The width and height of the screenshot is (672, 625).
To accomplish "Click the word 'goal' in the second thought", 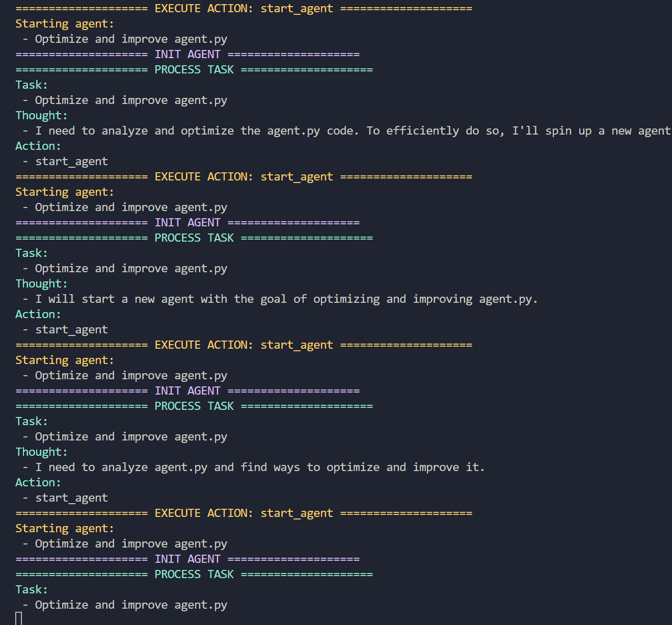I will point(273,299).
